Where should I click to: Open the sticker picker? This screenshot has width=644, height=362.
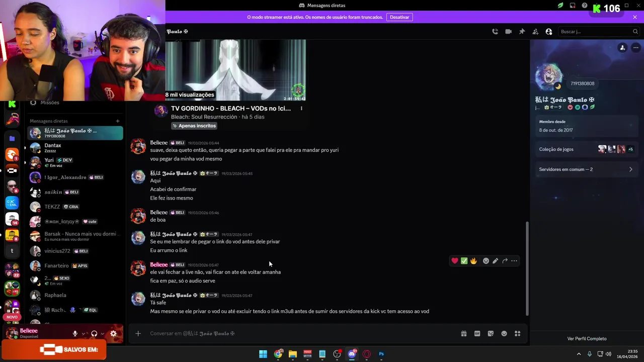(491, 333)
